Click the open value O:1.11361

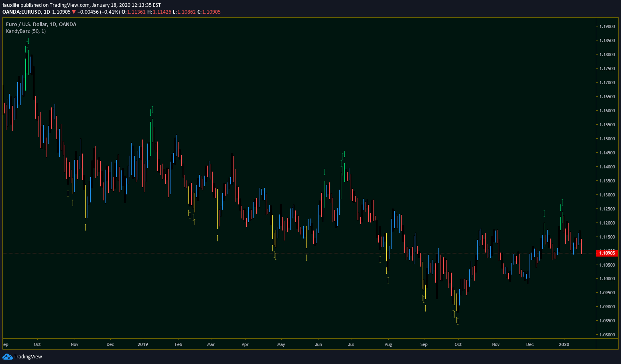point(134,12)
